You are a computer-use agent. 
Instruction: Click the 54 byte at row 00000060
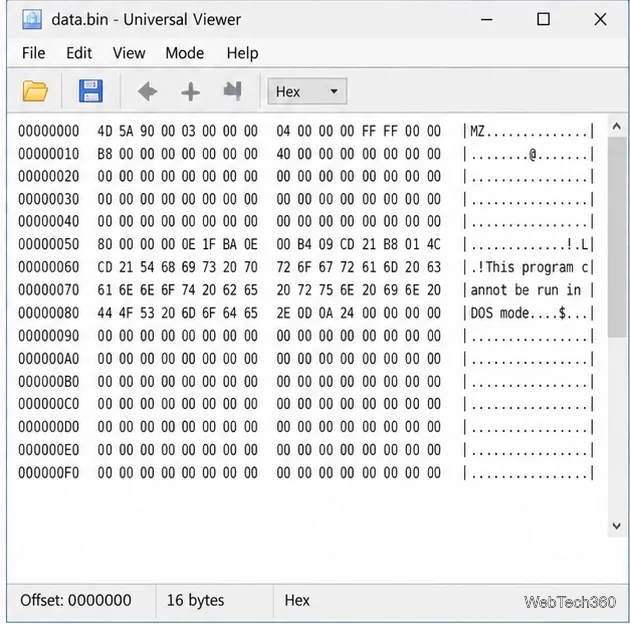click(x=147, y=267)
